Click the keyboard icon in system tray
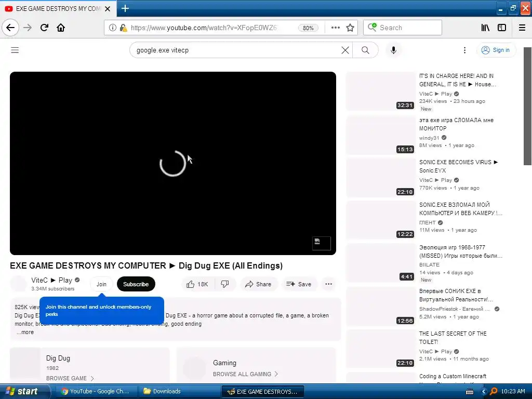This screenshot has width=532, height=399. point(470,392)
